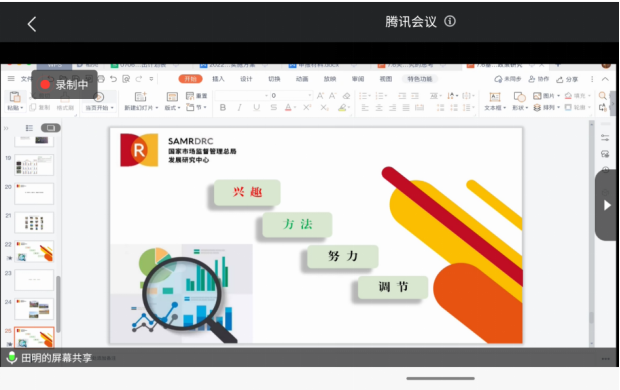This screenshot has height=390, width=620.
Task: Click the undo arrow in quick toolbar
Action: (x=113, y=79)
